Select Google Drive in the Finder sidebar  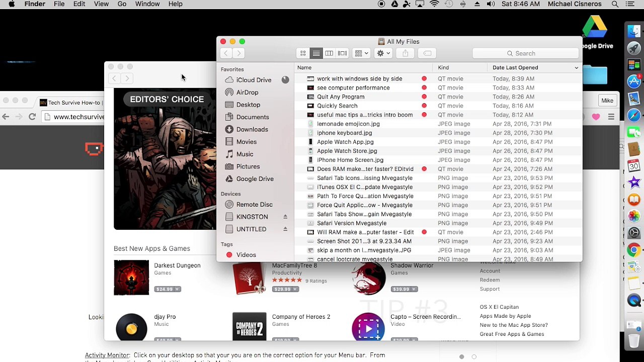pyautogui.click(x=255, y=179)
